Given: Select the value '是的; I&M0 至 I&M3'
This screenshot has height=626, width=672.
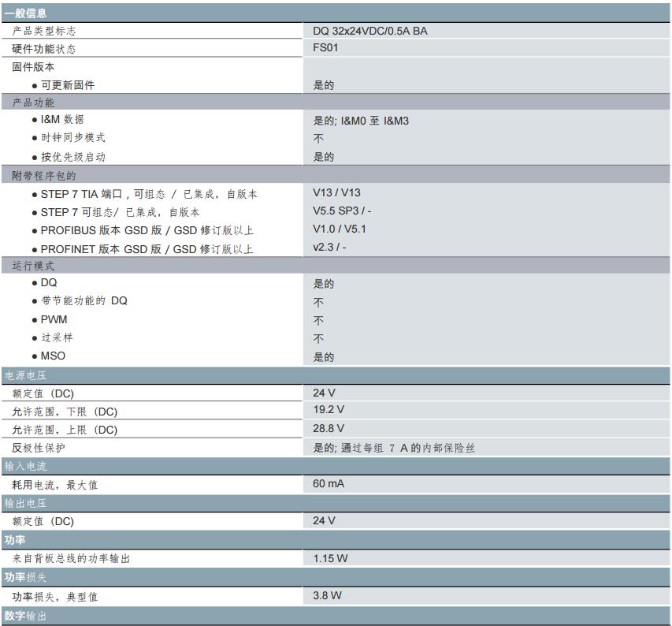Looking at the screenshot, I should [x=361, y=121].
